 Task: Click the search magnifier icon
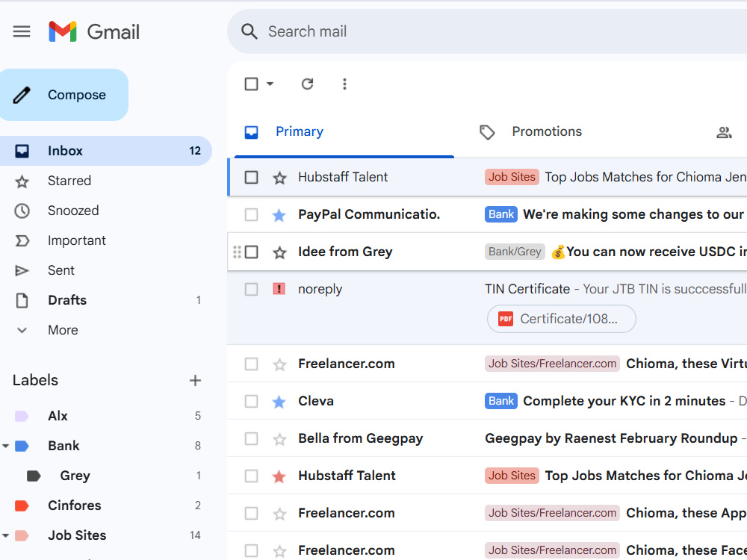click(249, 32)
